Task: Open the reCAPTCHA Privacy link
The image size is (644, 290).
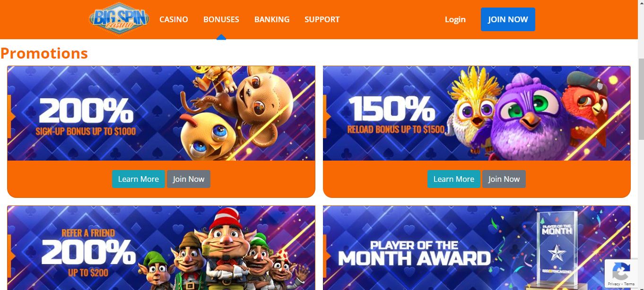Action: click(x=614, y=284)
